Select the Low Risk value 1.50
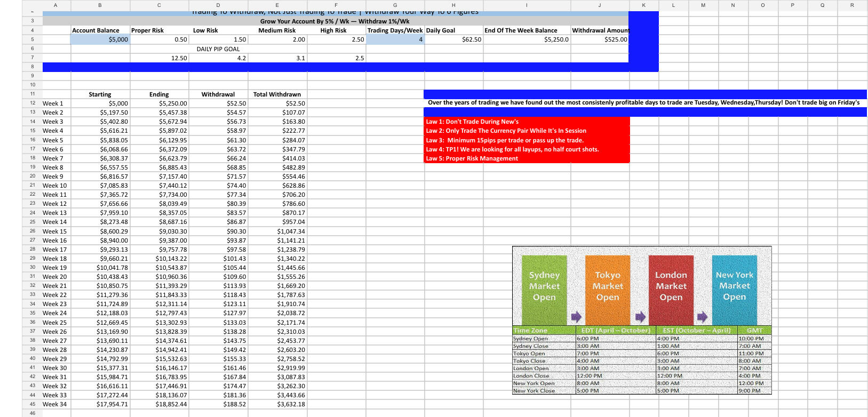The width and height of the screenshot is (868, 417). [218, 39]
